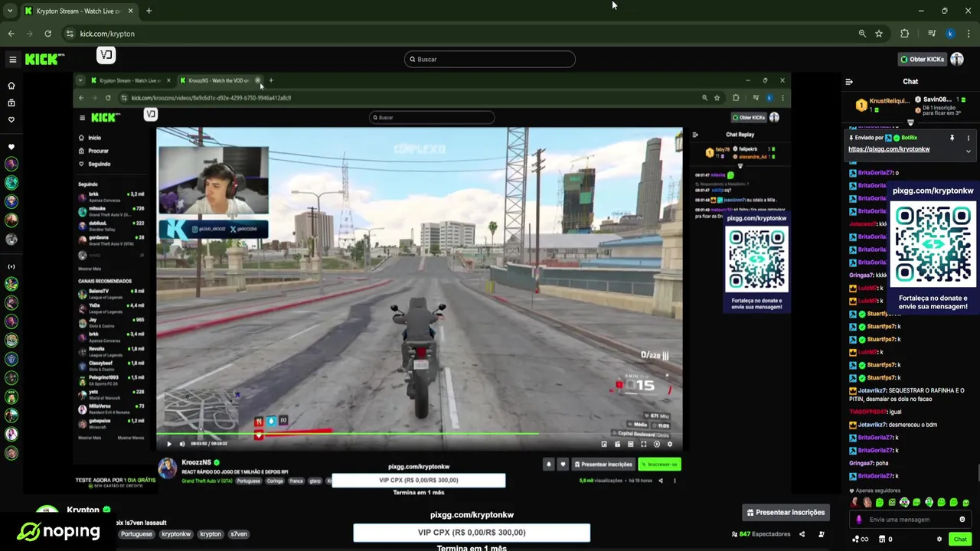The width and height of the screenshot is (980, 551).
Task: Open Home in the left sidebar
Action: pos(11,86)
